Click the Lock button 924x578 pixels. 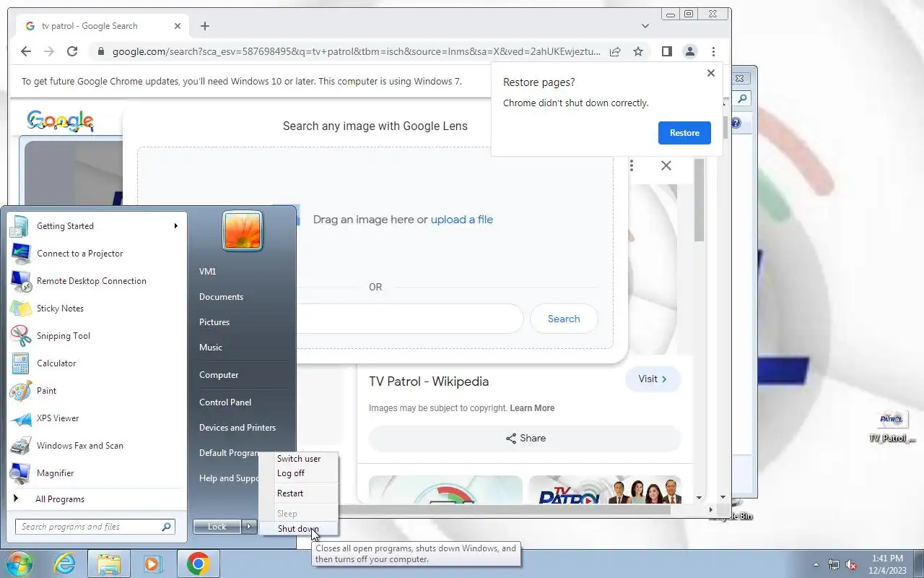217,527
